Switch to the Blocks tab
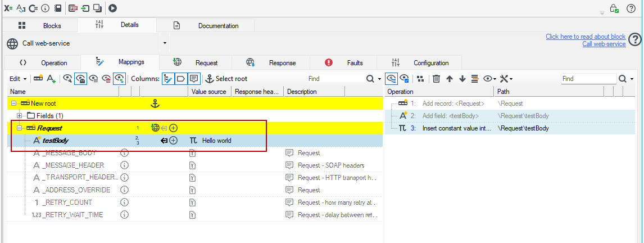 tap(40, 25)
